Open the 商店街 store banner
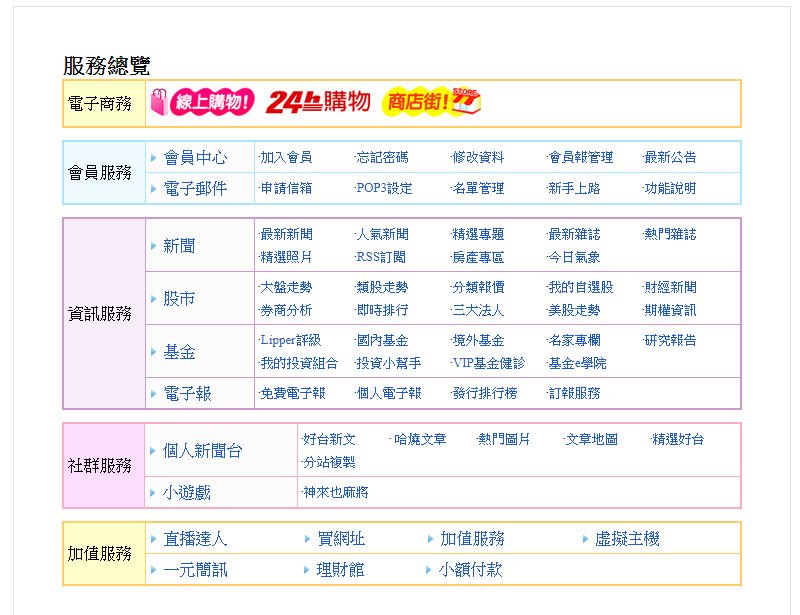 (x=432, y=101)
